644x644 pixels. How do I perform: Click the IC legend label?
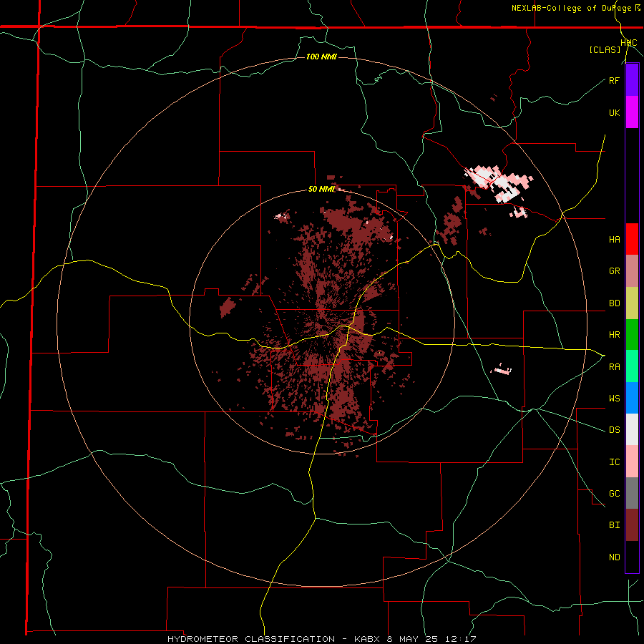[x=615, y=462]
